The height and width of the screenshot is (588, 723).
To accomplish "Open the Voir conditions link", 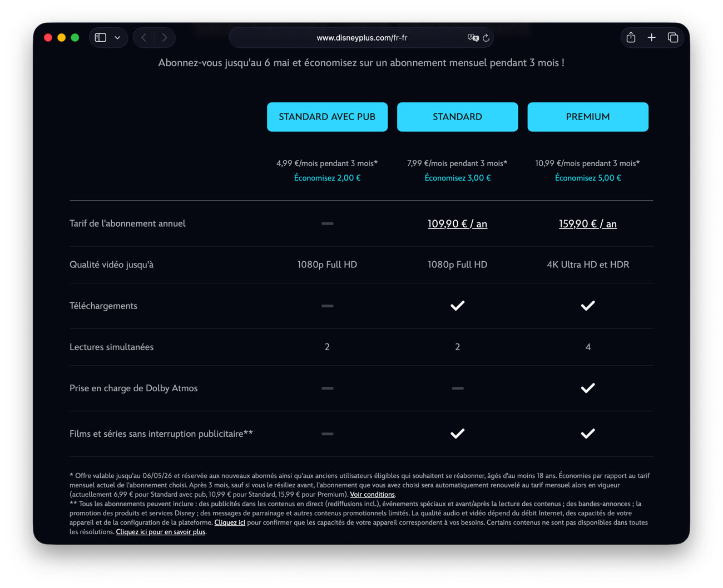I will [x=372, y=495].
